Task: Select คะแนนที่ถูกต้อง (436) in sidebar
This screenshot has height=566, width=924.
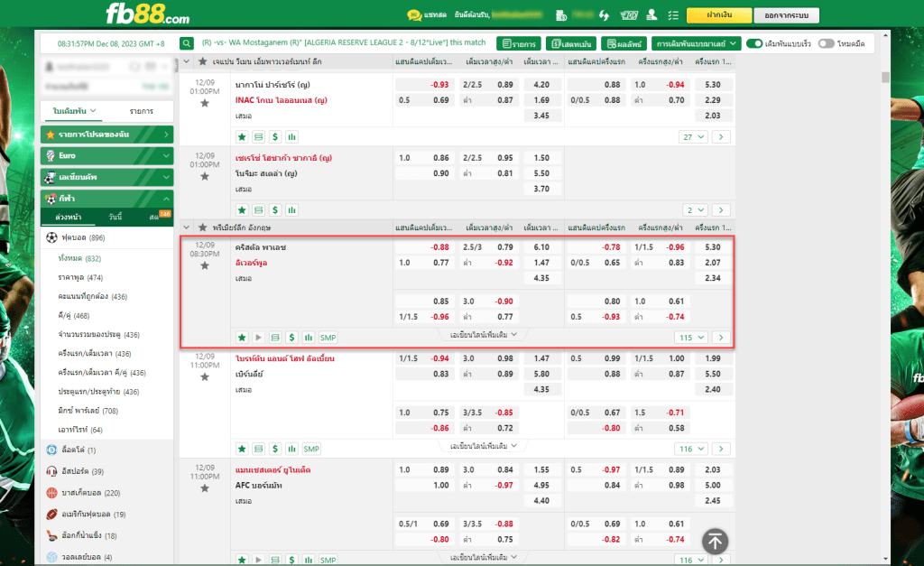Action: pos(93,297)
